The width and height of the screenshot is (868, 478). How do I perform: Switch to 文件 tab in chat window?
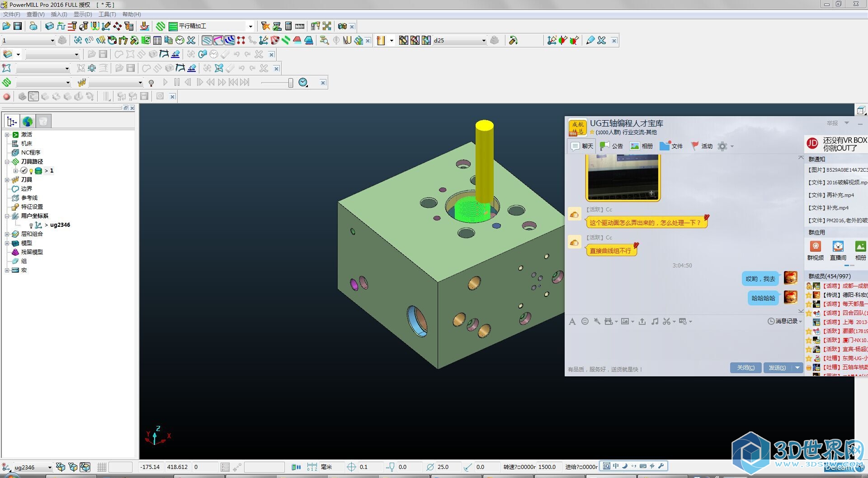(671, 146)
